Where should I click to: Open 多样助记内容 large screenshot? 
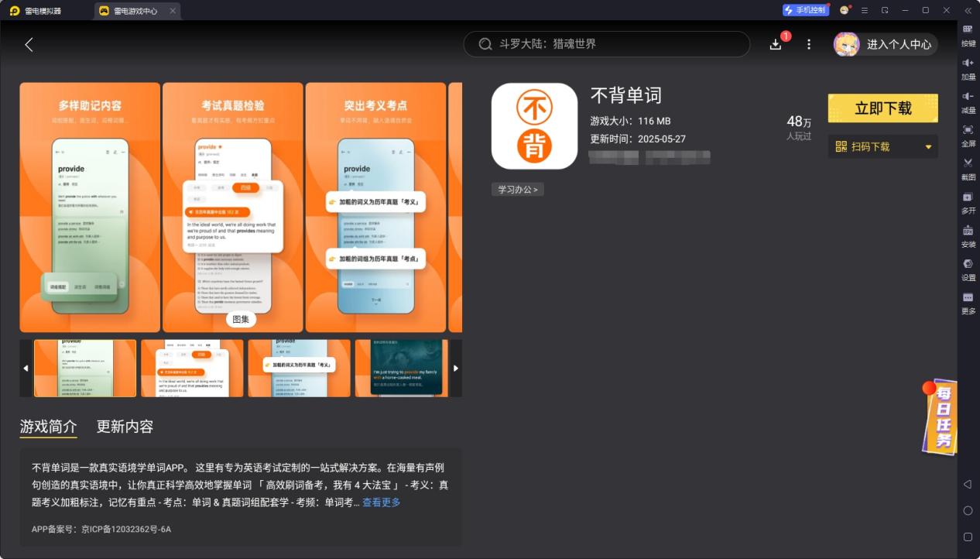click(90, 207)
